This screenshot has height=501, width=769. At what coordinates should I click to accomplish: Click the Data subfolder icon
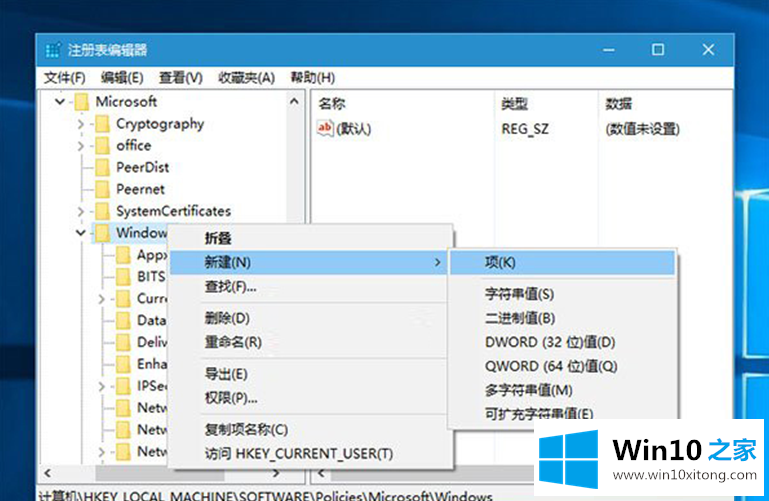(123, 320)
